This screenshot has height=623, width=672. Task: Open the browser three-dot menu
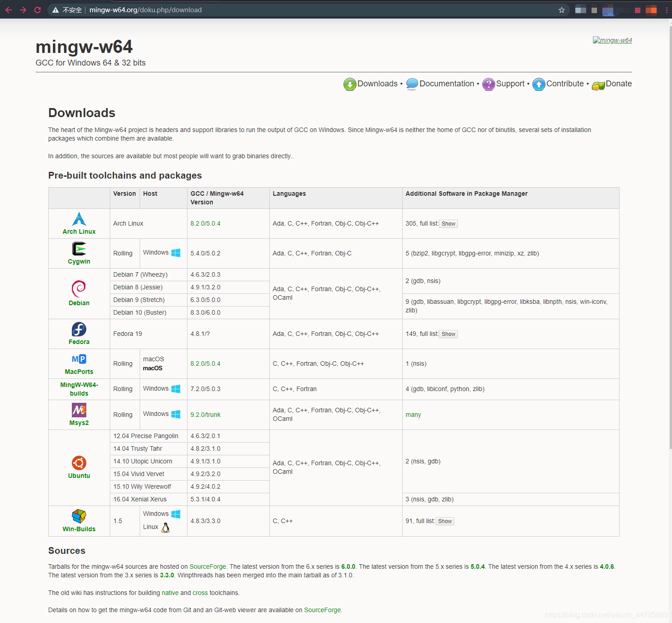667,10
